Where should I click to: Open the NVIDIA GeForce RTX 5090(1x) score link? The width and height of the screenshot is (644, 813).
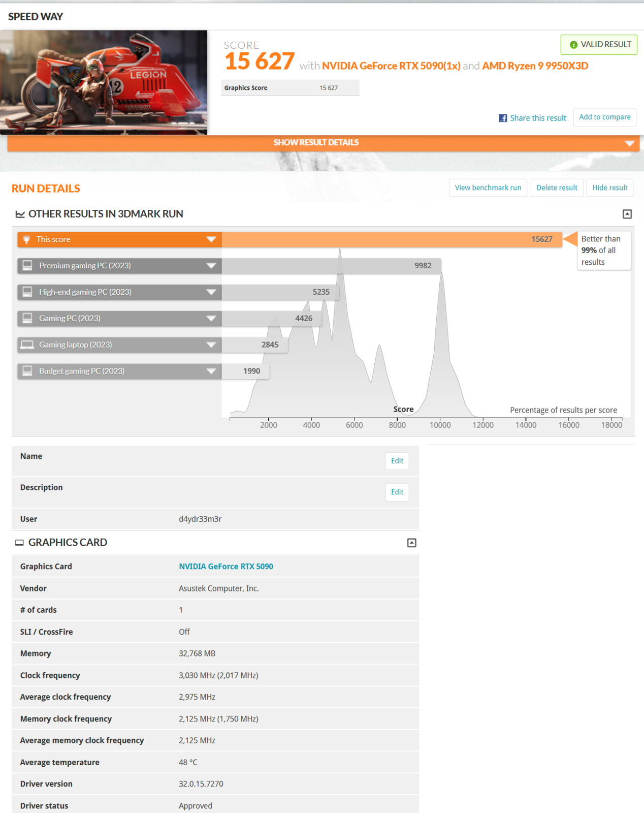click(x=391, y=66)
